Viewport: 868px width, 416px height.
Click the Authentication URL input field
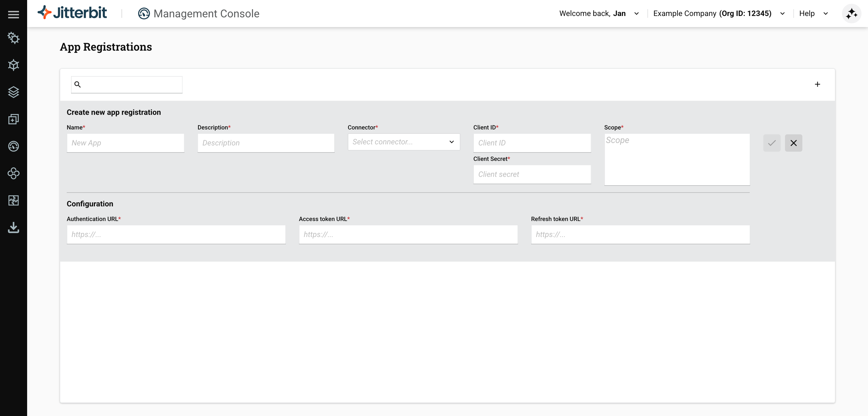(176, 235)
